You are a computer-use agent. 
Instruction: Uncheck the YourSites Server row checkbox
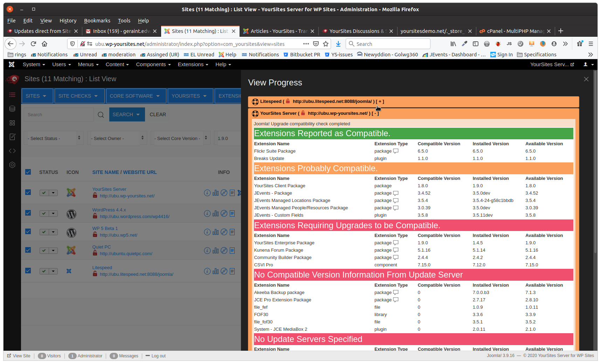pyautogui.click(x=28, y=192)
